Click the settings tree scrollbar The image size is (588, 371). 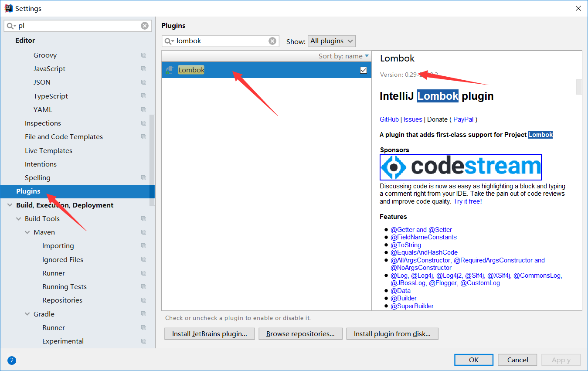(152, 160)
